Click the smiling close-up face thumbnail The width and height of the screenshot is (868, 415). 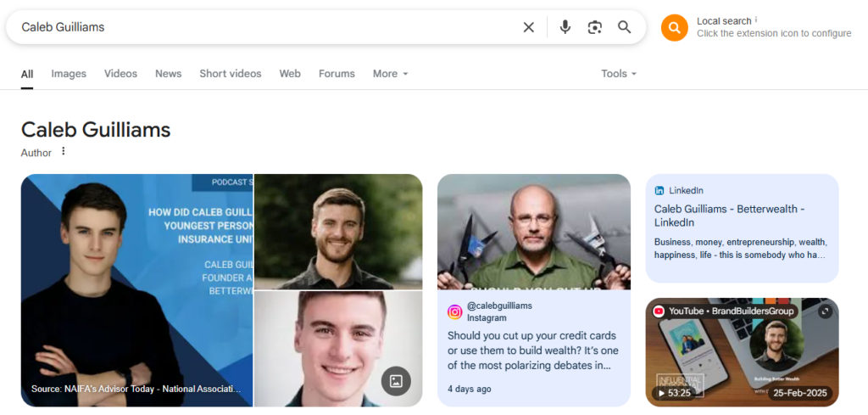coord(338,349)
